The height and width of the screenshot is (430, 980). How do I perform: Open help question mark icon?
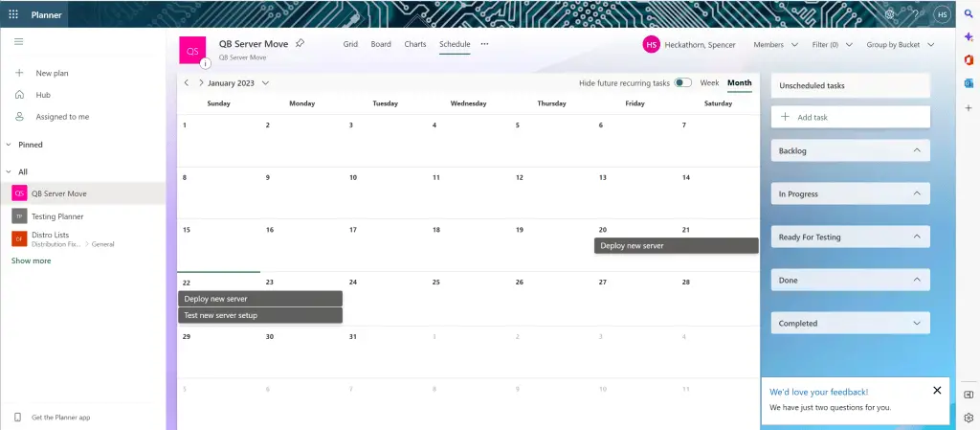tap(916, 13)
